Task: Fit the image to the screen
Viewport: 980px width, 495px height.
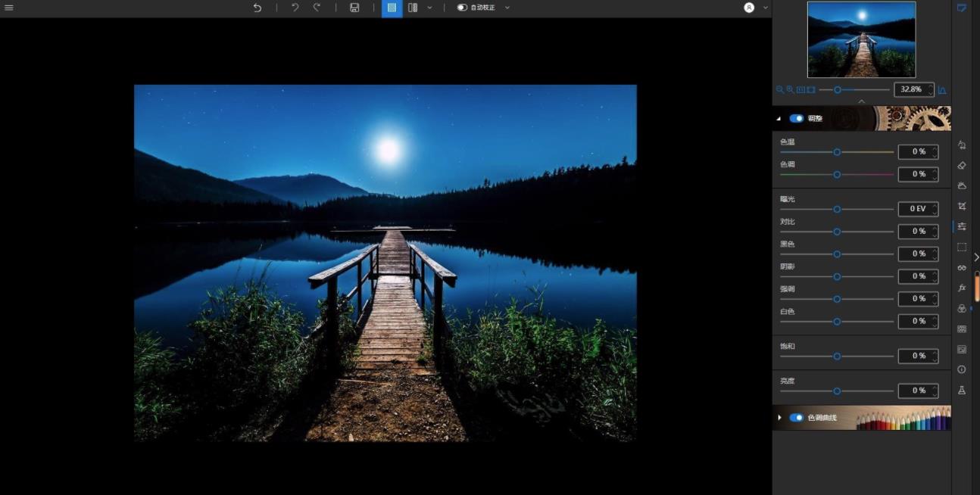Action: pos(811,89)
